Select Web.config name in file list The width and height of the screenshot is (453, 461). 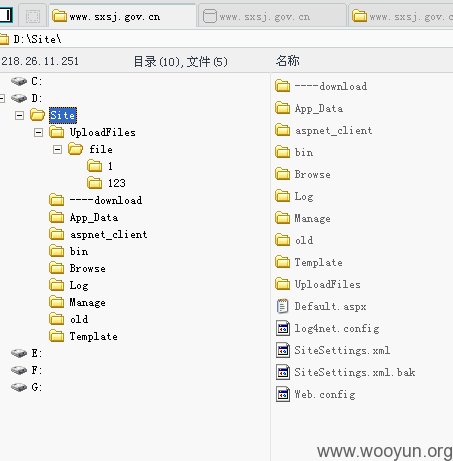[325, 395]
